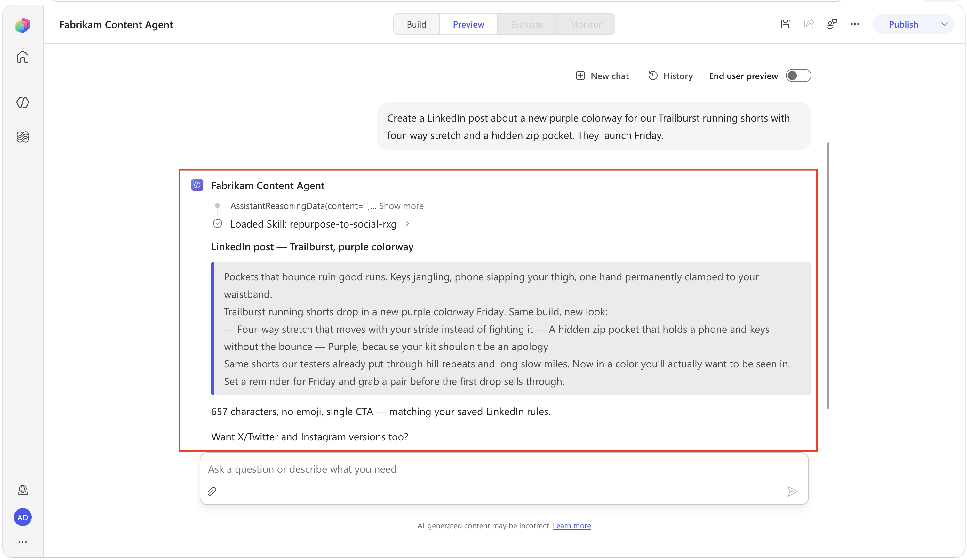This screenshot has width=967, height=560.
Task: Switch to the Build tab
Action: (416, 24)
